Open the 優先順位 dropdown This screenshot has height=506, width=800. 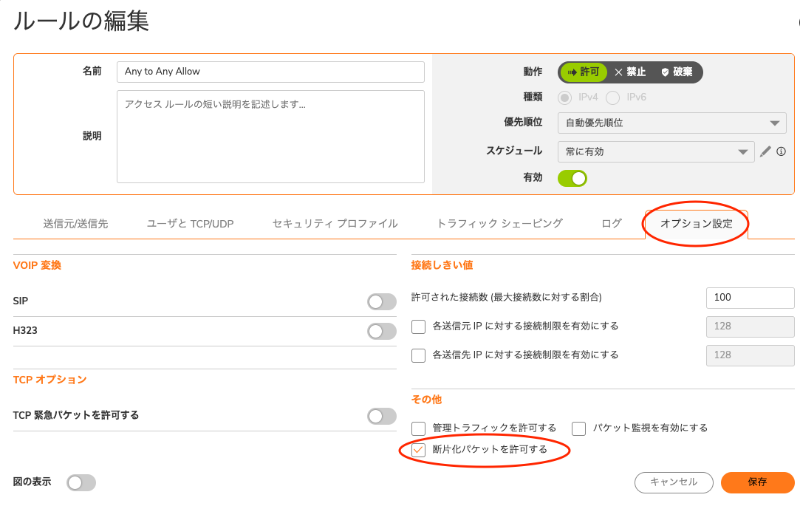point(672,123)
